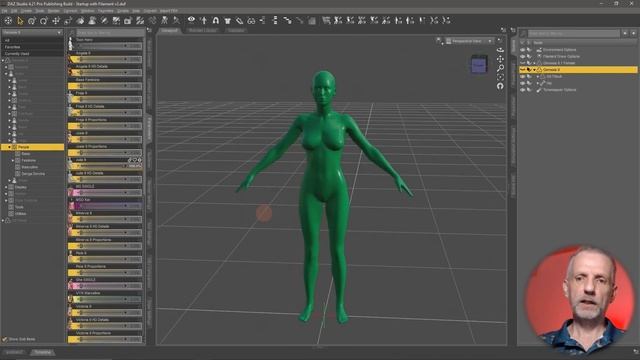Toggle visibility of Genesis 8.1 Female
Viewport: 640px width, 360px height.
tap(522, 63)
